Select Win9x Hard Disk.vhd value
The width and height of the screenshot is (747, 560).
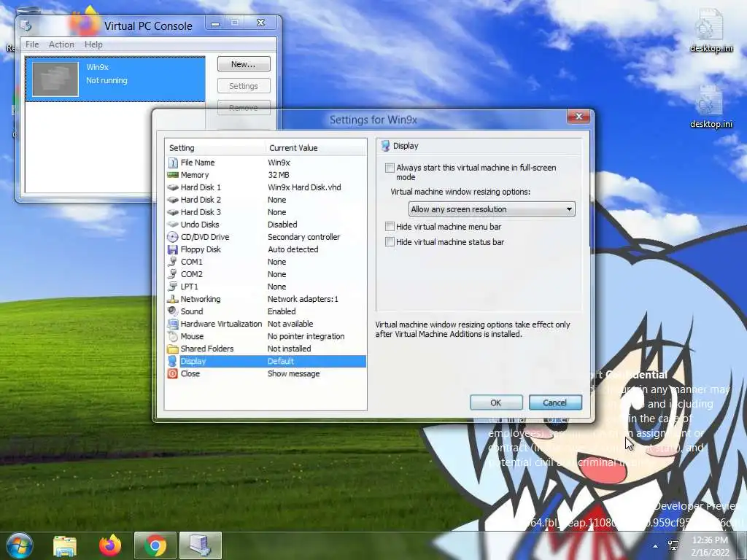(304, 187)
